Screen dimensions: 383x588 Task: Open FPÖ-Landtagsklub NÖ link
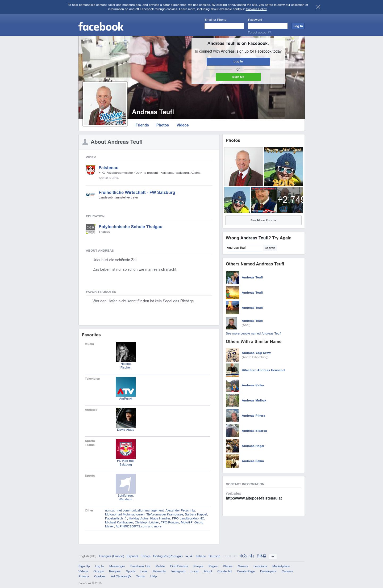point(188,518)
